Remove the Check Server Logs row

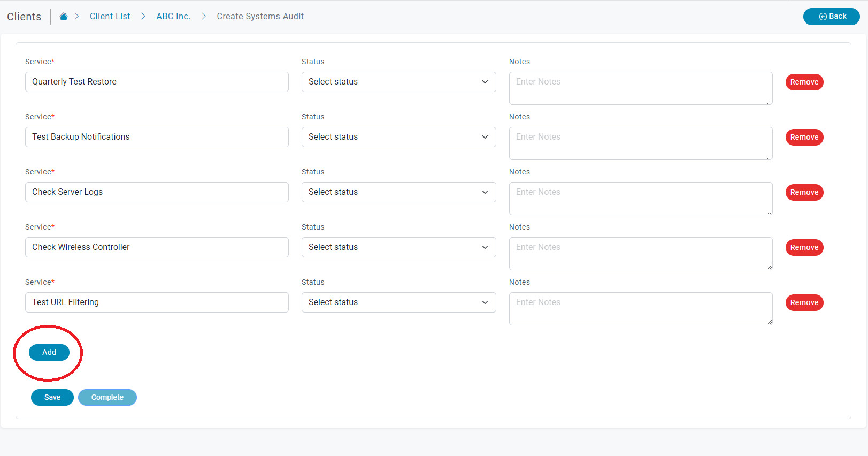point(804,192)
